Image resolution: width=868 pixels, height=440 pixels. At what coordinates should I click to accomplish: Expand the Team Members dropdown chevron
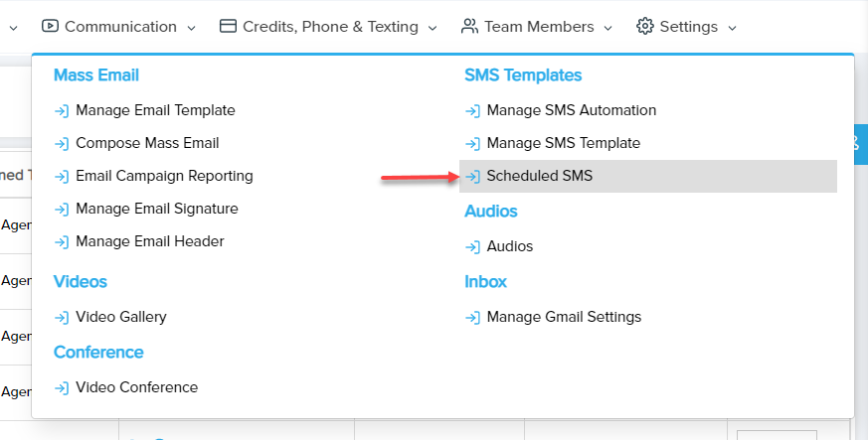pyautogui.click(x=608, y=28)
